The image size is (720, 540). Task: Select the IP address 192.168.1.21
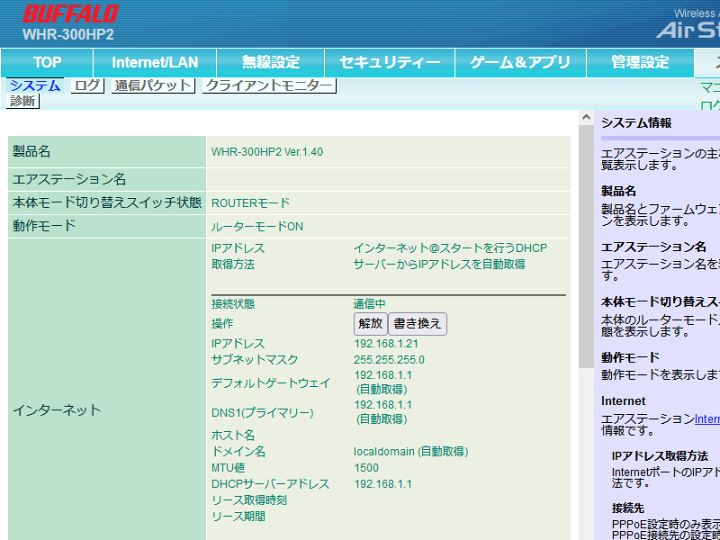[x=386, y=344]
